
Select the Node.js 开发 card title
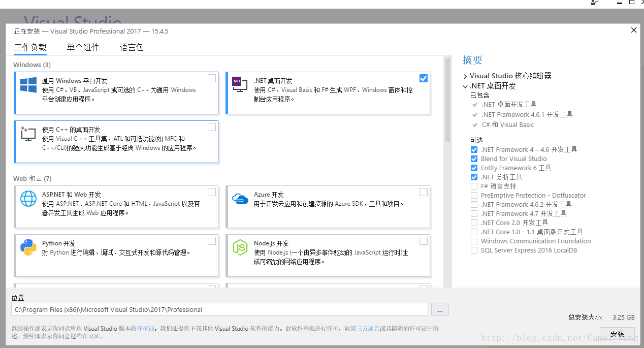pos(271,243)
